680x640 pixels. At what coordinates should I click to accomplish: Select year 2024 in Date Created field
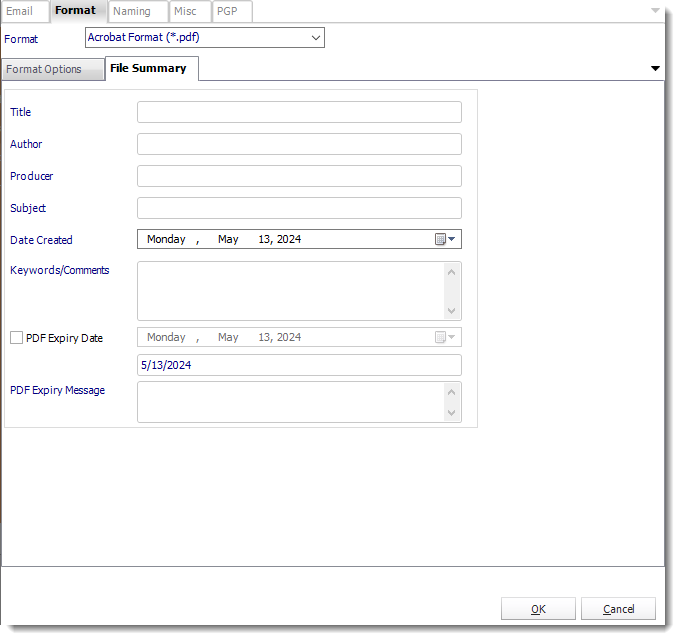pos(289,239)
